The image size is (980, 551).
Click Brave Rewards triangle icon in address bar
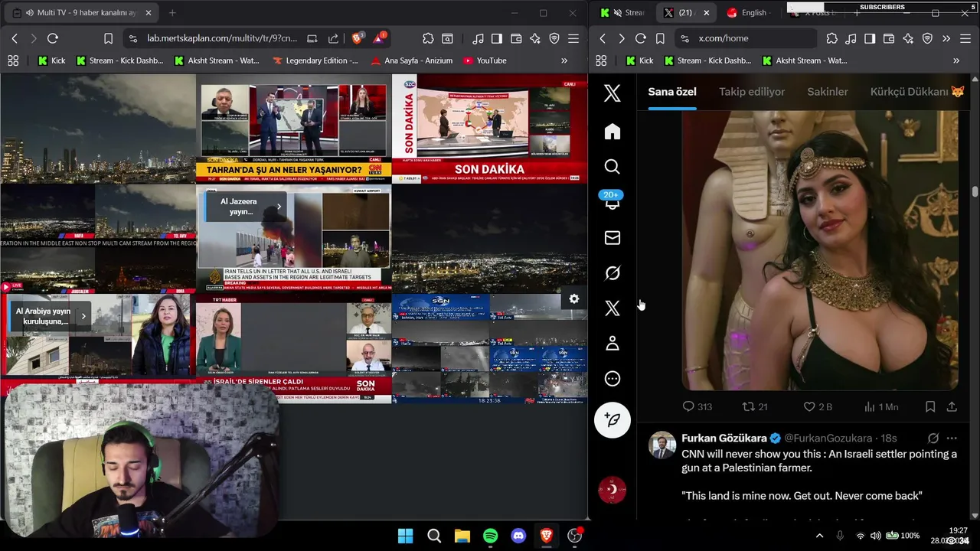[x=379, y=38]
